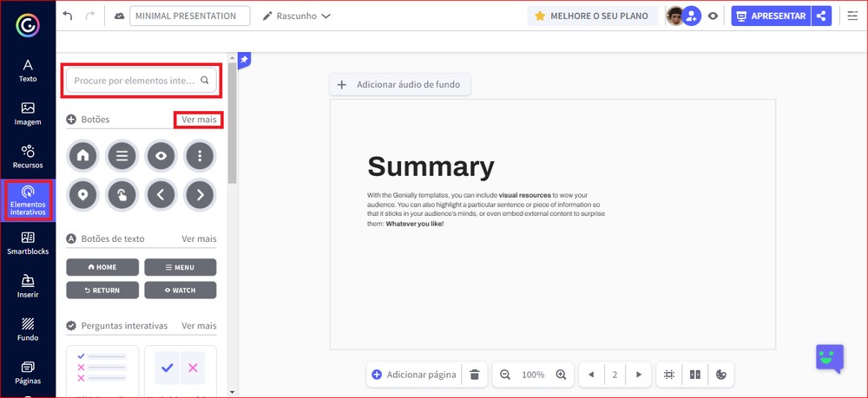868x398 pixels.
Task: Open the Rascunho status dropdown
Action: [296, 16]
